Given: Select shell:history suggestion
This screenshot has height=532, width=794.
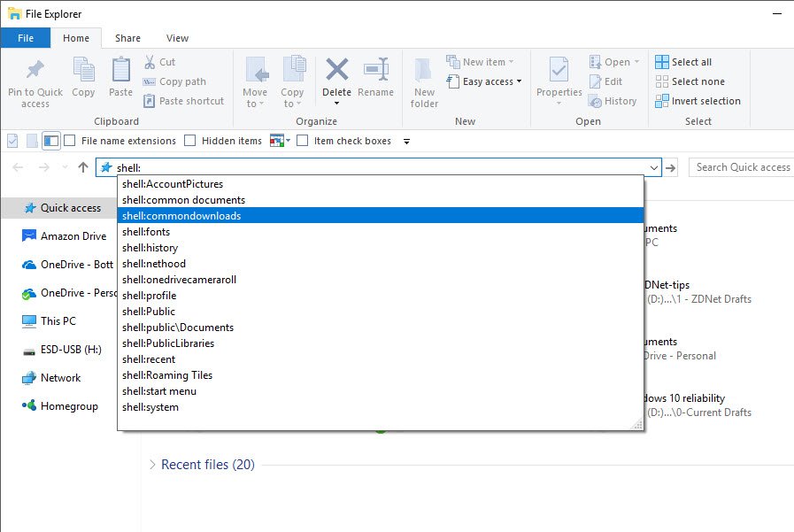Looking at the screenshot, I should 381,248.
